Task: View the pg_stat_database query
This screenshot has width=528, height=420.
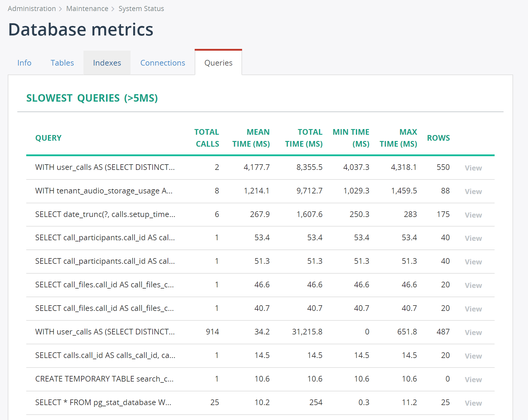Action: click(473, 403)
